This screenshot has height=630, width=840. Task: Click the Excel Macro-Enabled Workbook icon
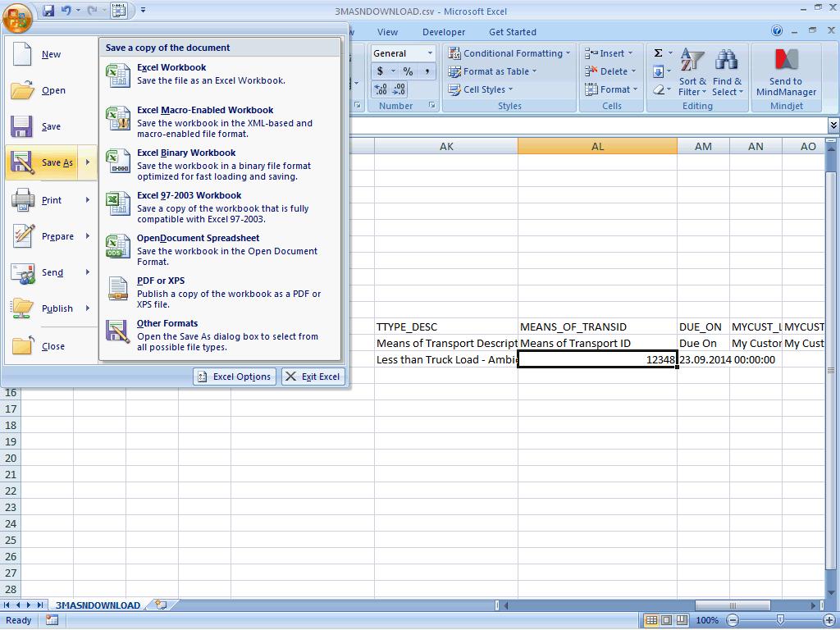point(118,118)
